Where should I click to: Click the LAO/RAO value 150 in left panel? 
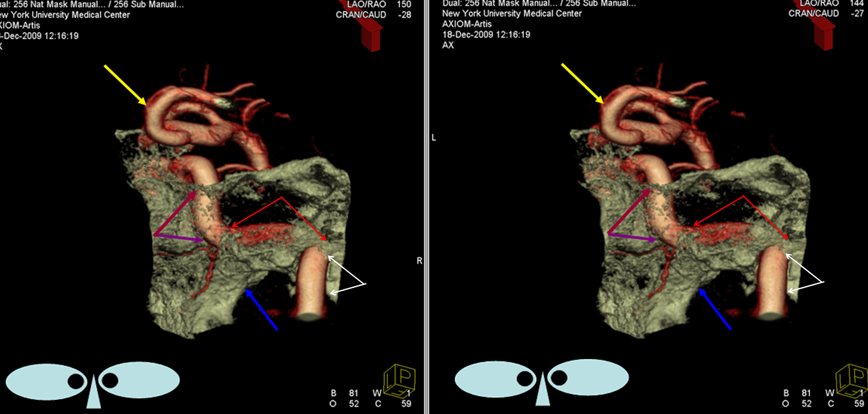pyautogui.click(x=404, y=4)
